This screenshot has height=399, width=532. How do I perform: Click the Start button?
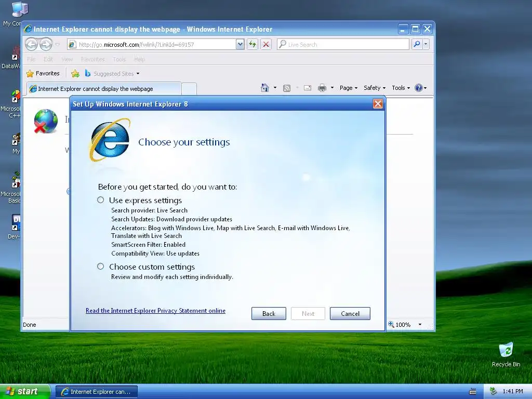pyautogui.click(x=25, y=392)
